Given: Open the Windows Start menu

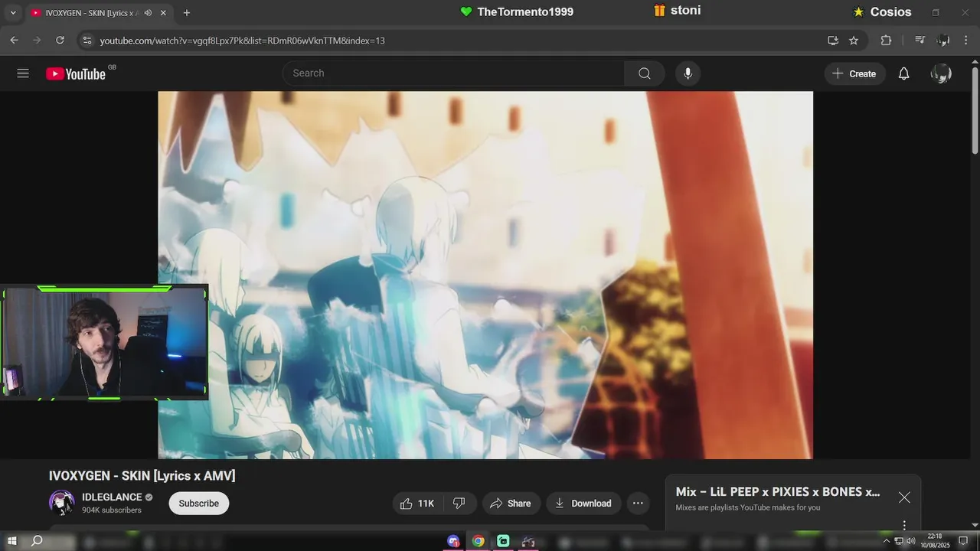Looking at the screenshot, I should click(12, 541).
